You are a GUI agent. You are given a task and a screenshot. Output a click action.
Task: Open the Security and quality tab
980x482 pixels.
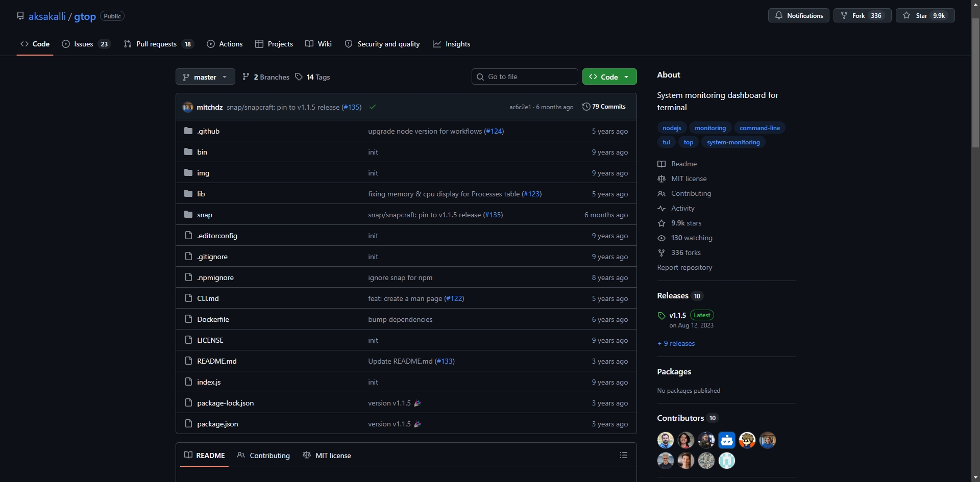382,44
